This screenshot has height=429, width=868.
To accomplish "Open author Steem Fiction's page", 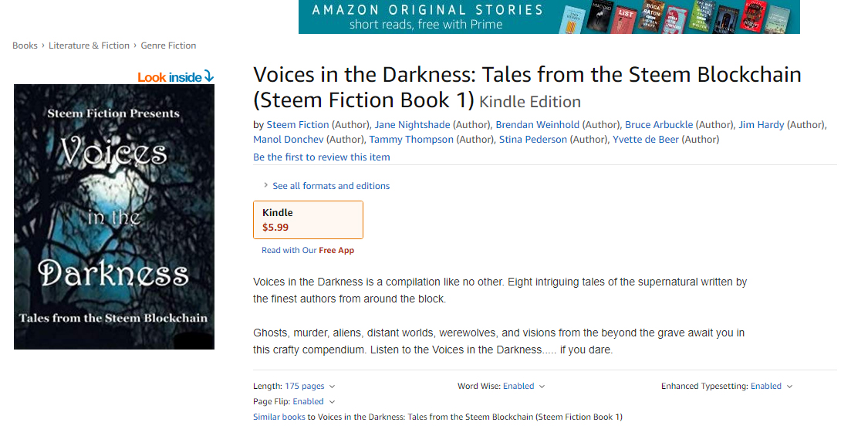I will 298,124.
